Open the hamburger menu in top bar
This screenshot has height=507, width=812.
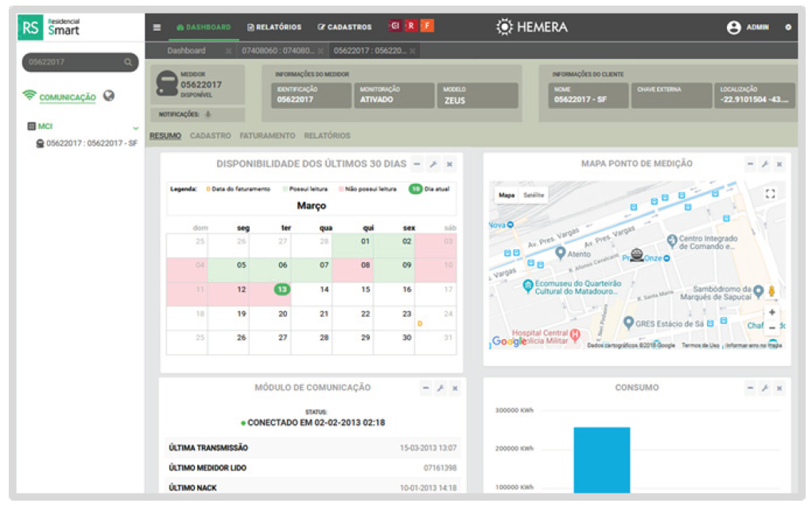tap(157, 27)
